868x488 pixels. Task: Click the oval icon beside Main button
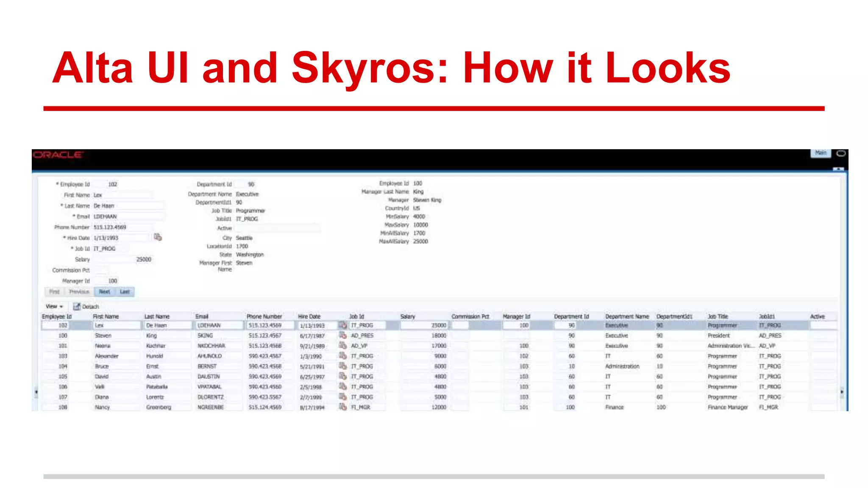[x=841, y=153]
